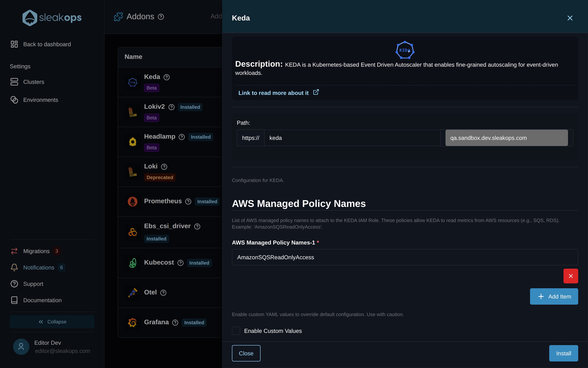Viewport: 588px width, 368px height.
Task: Open Notifications
Action: point(39,267)
